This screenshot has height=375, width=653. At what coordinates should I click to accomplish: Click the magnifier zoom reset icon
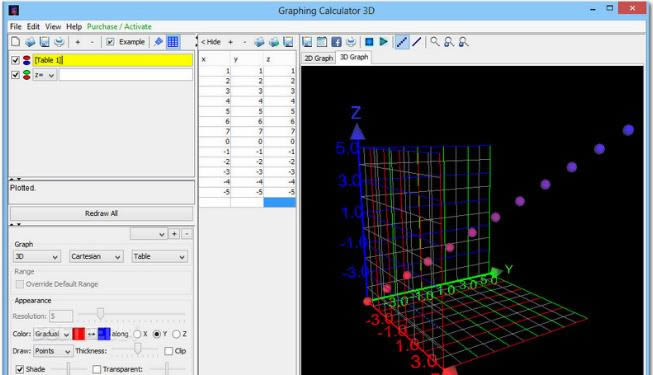coord(435,42)
